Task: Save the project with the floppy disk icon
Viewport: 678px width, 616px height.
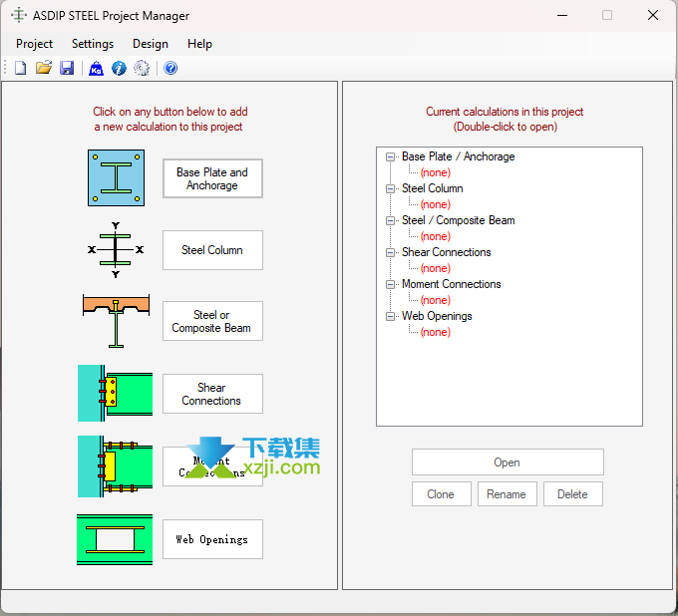Action: tap(67, 68)
